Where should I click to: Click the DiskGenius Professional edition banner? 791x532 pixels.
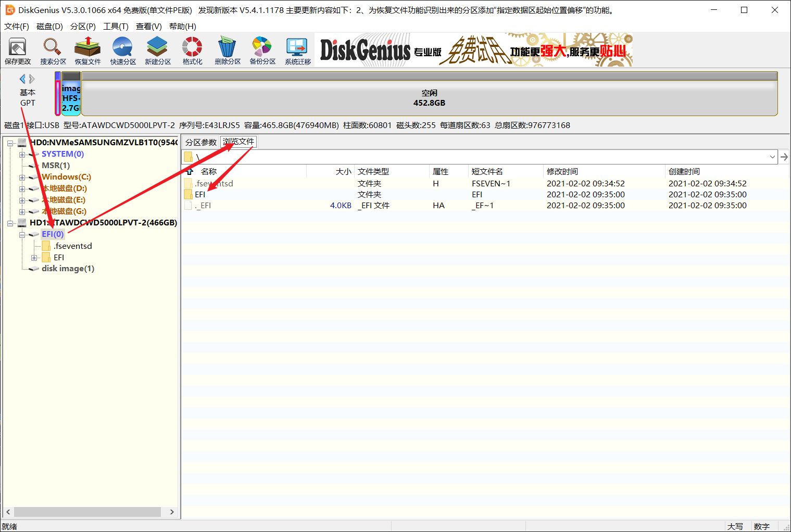(474, 50)
